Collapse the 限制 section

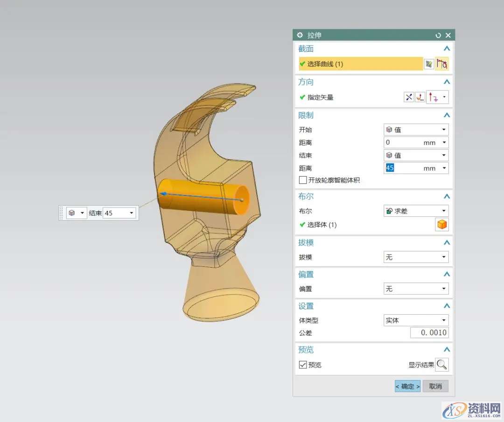pyautogui.click(x=447, y=115)
